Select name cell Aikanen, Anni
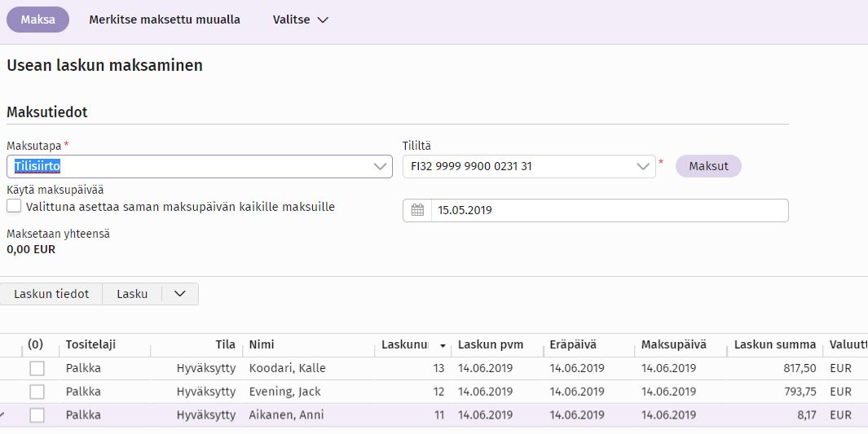 pos(286,415)
